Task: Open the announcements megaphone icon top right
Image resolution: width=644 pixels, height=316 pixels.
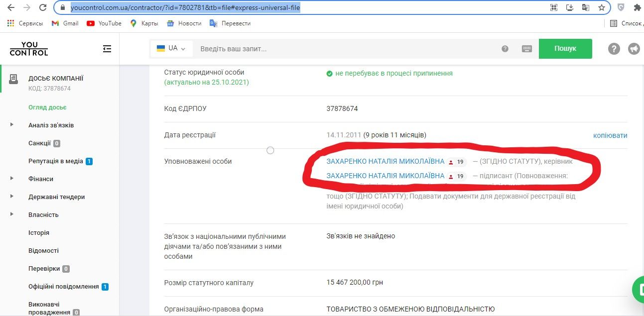Action: pyautogui.click(x=635, y=48)
